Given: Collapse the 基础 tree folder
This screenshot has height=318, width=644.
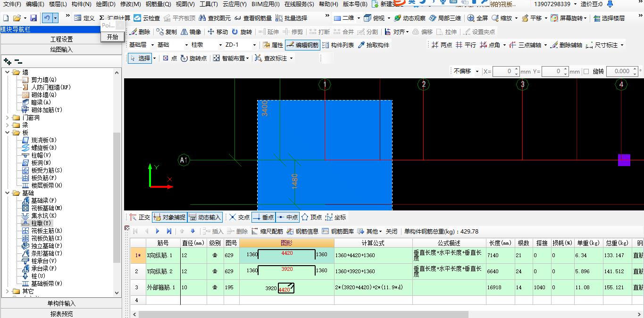Looking at the screenshot, I should (x=8, y=193).
